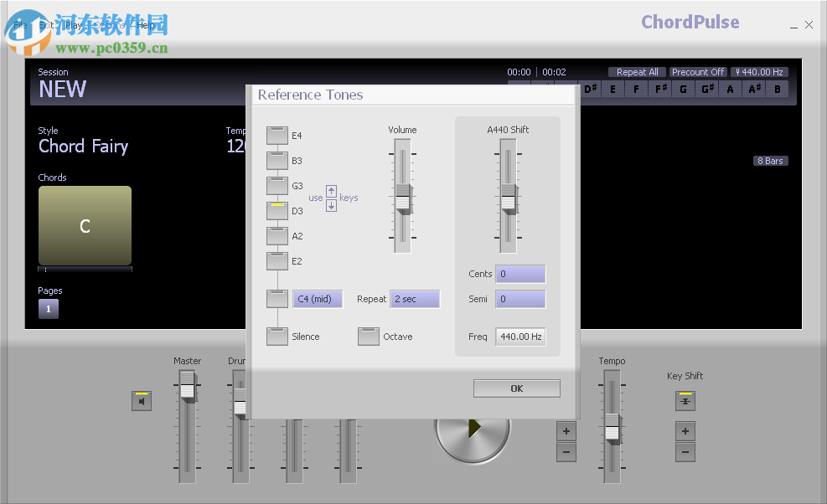827x504 pixels.
Task: Click the Semi value field
Action: pyautogui.click(x=519, y=298)
